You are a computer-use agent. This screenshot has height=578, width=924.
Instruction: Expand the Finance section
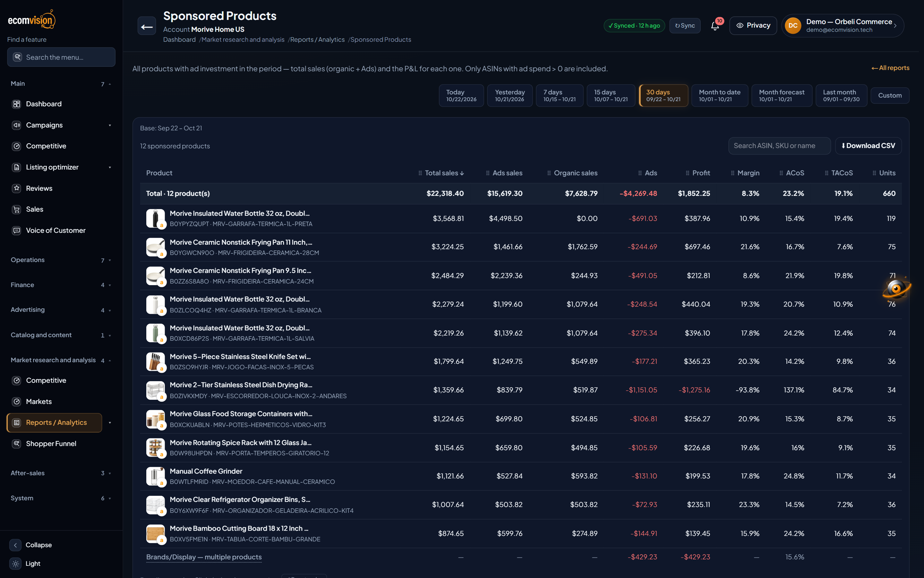click(x=61, y=285)
